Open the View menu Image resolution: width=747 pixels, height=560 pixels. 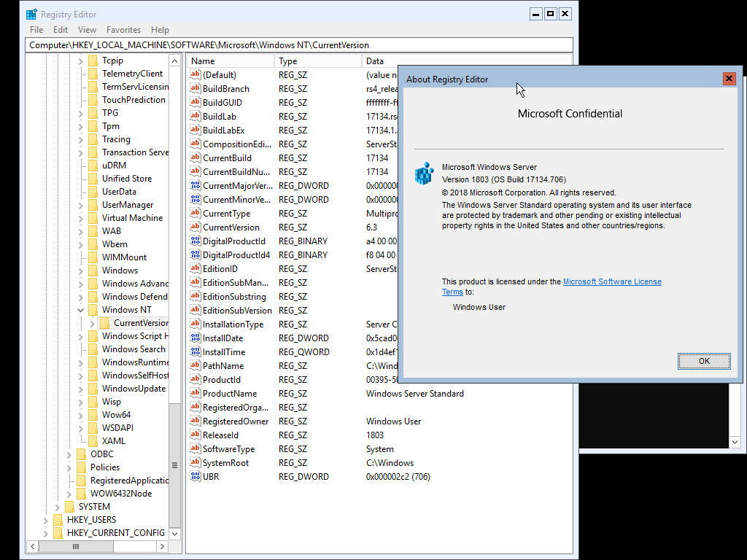88,29
